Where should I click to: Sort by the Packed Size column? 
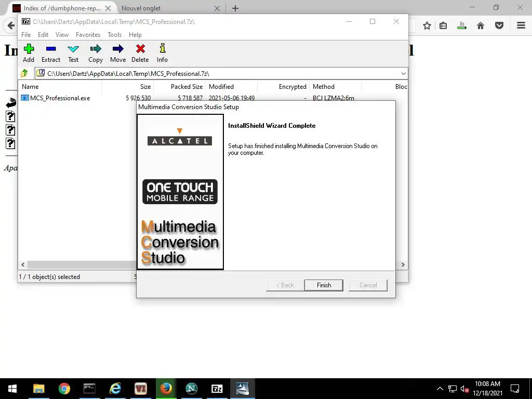click(180, 87)
